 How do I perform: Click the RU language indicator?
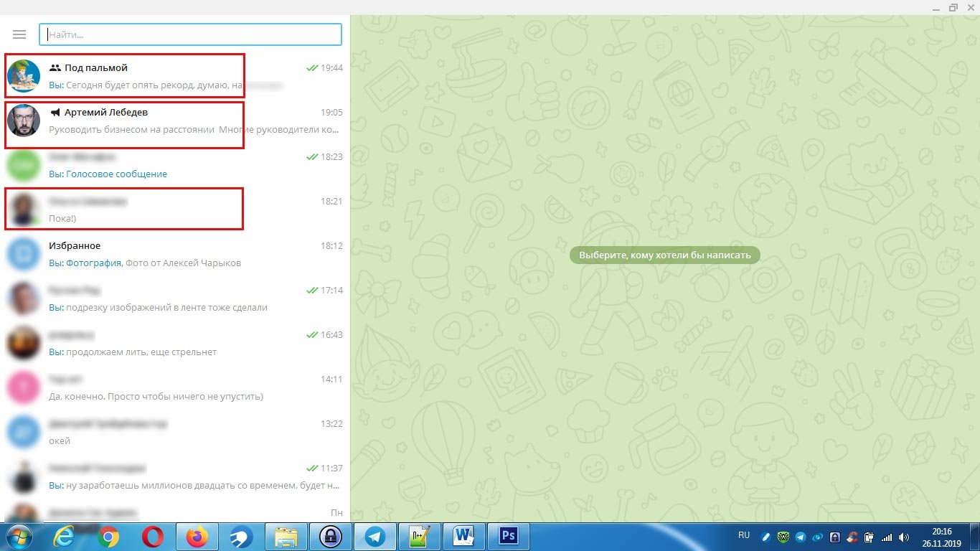(744, 535)
